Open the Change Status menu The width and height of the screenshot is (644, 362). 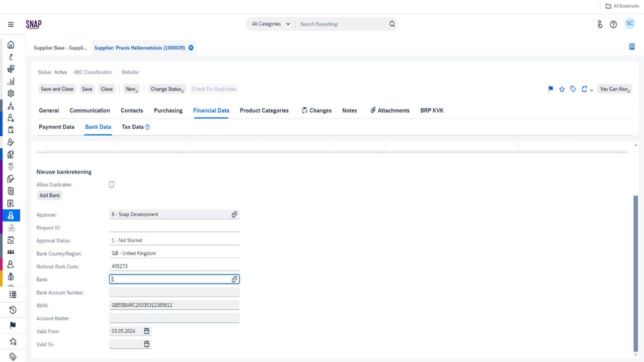(x=168, y=89)
